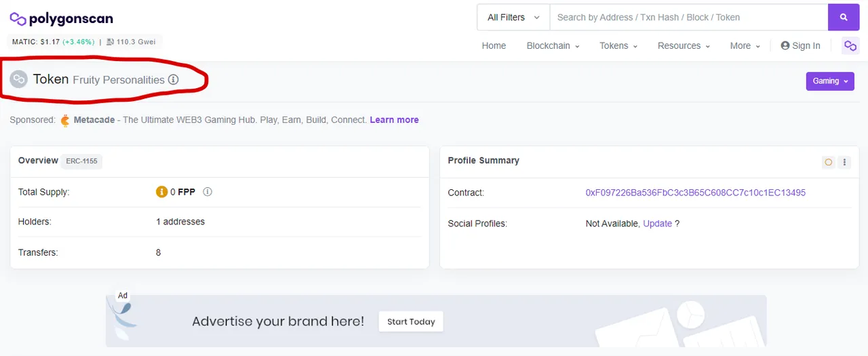Click the Polygonscan logo
The image size is (868, 356).
point(62,18)
